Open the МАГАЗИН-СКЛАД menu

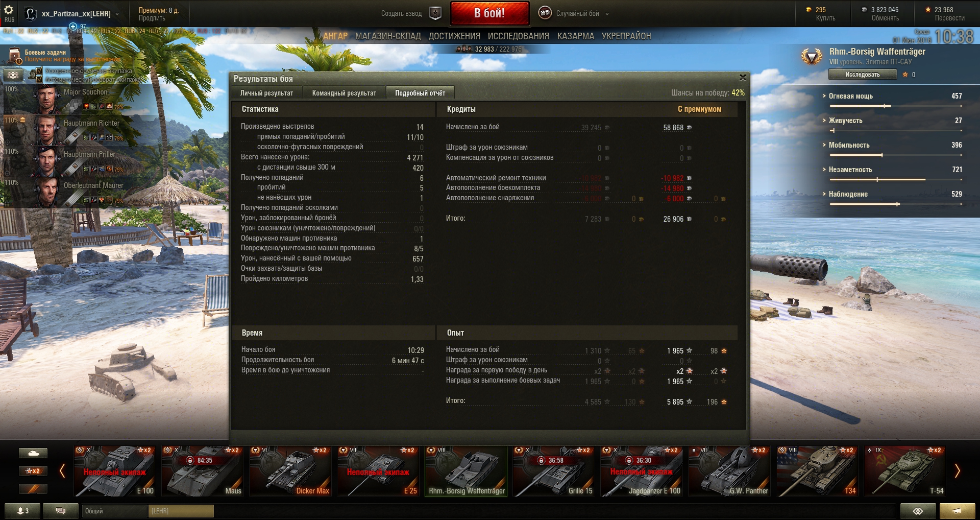388,36
